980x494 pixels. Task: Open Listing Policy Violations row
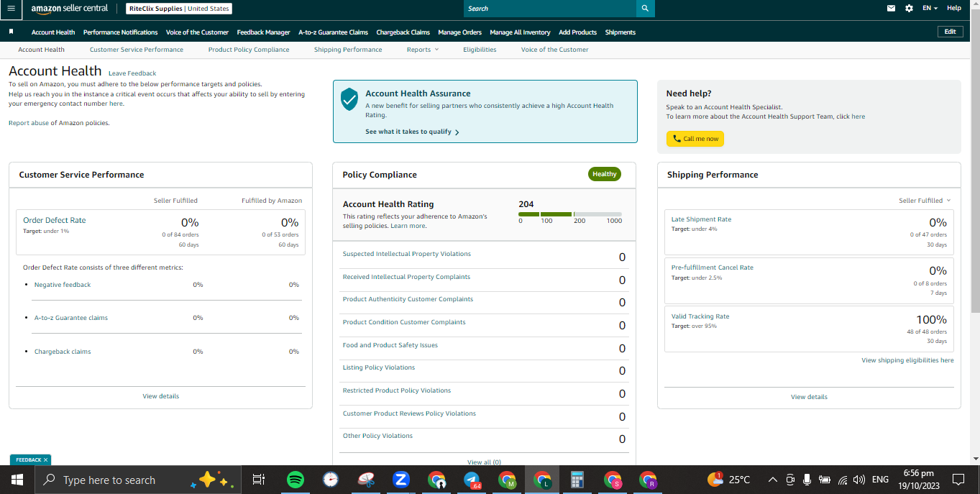tap(484, 371)
